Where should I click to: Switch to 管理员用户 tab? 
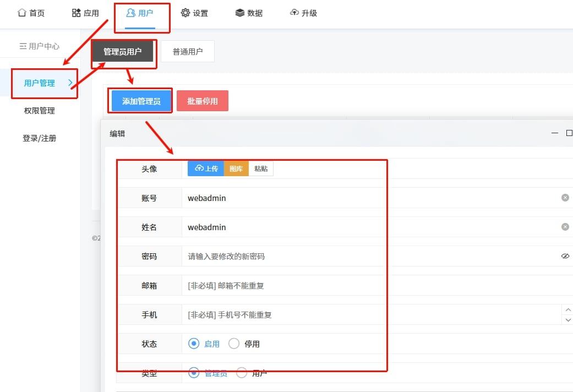coord(122,52)
